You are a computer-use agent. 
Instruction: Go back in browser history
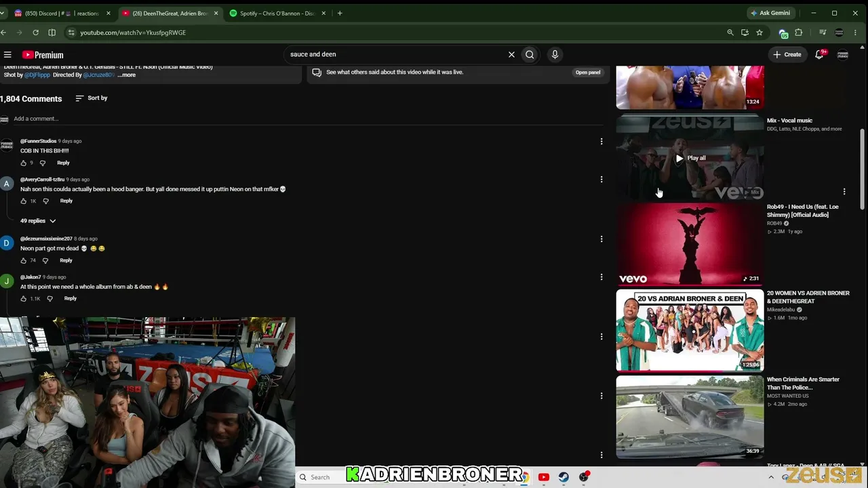(x=3, y=33)
